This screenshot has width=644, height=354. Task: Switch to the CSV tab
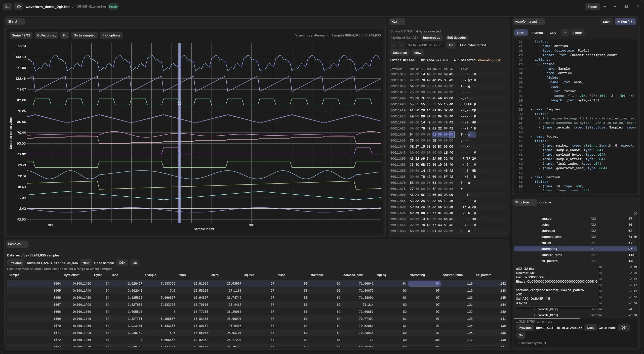tap(553, 33)
